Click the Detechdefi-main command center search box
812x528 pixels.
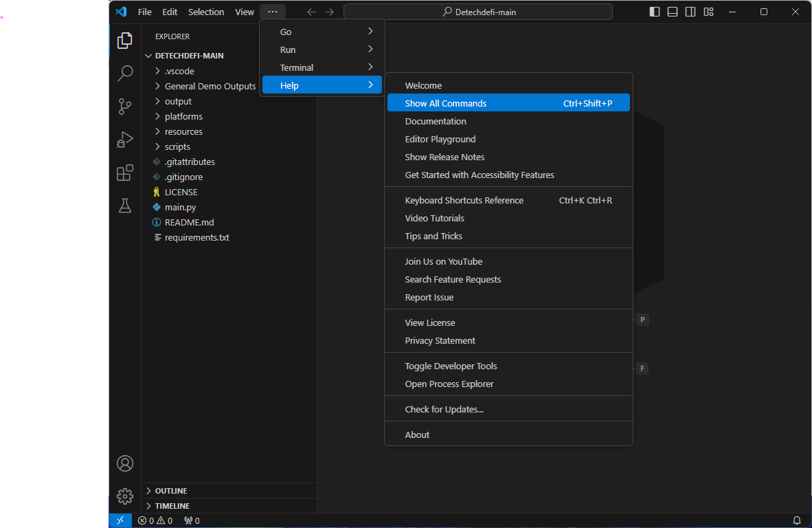click(x=477, y=12)
